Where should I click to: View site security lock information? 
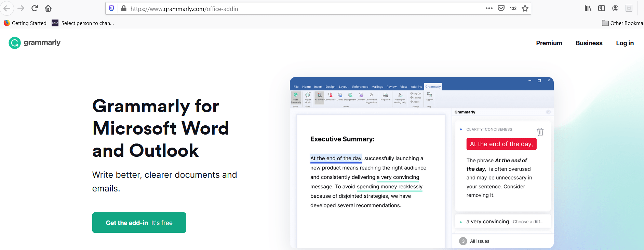124,8
